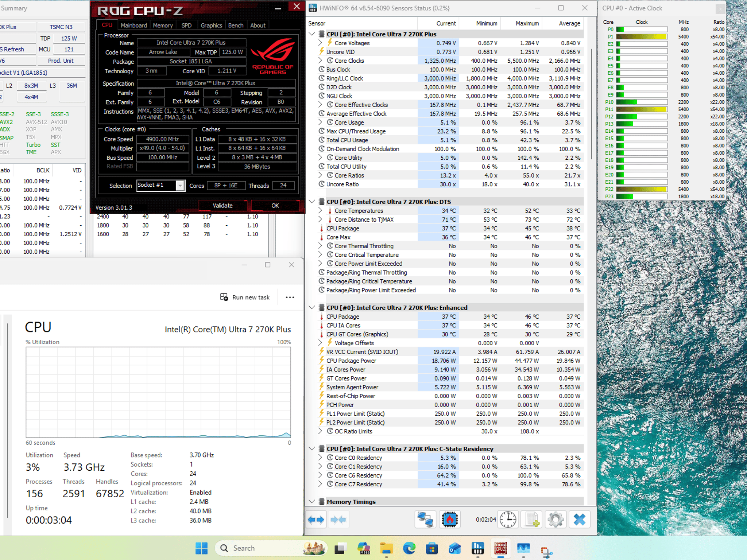The height and width of the screenshot is (560, 747).
Task: Collapse C-State Residency section
Action: [x=312, y=449]
